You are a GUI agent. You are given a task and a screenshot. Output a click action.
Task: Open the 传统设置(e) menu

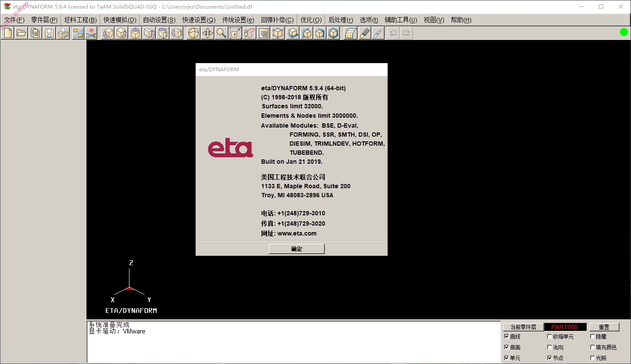pos(238,20)
